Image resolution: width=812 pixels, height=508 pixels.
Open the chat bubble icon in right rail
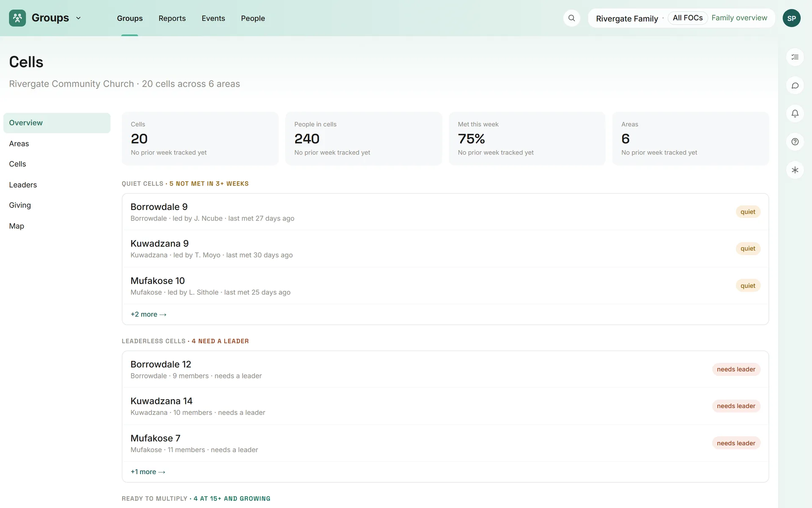click(795, 86)
